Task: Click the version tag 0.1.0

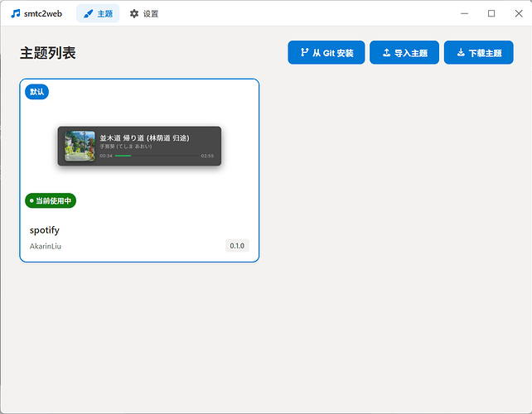Action: point(237,246)
